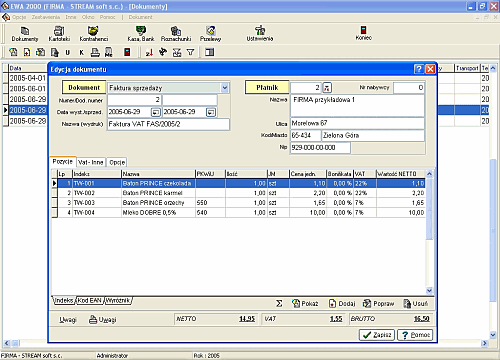
Task: Click the Nazwa column header in items grid
Action: pos(158,174)
